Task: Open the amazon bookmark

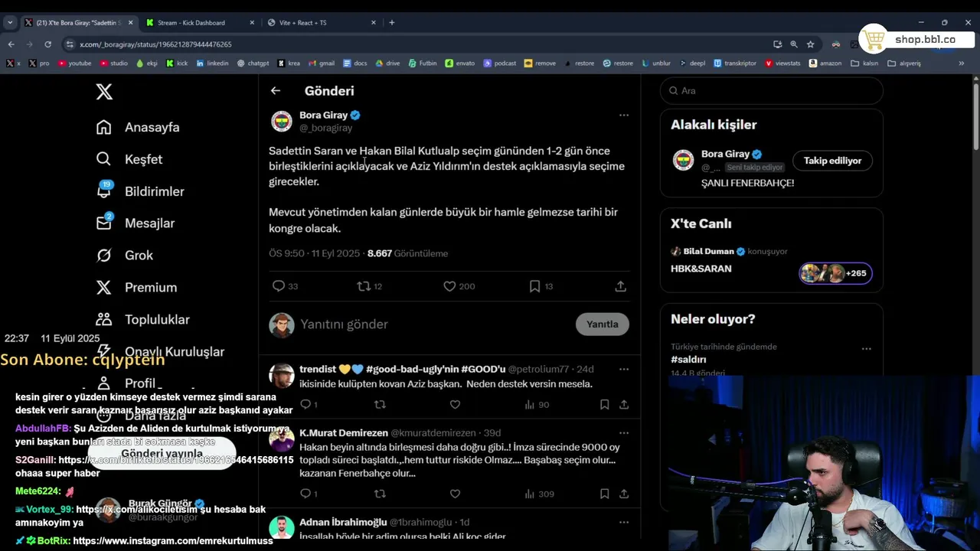Action: [825, 64]
